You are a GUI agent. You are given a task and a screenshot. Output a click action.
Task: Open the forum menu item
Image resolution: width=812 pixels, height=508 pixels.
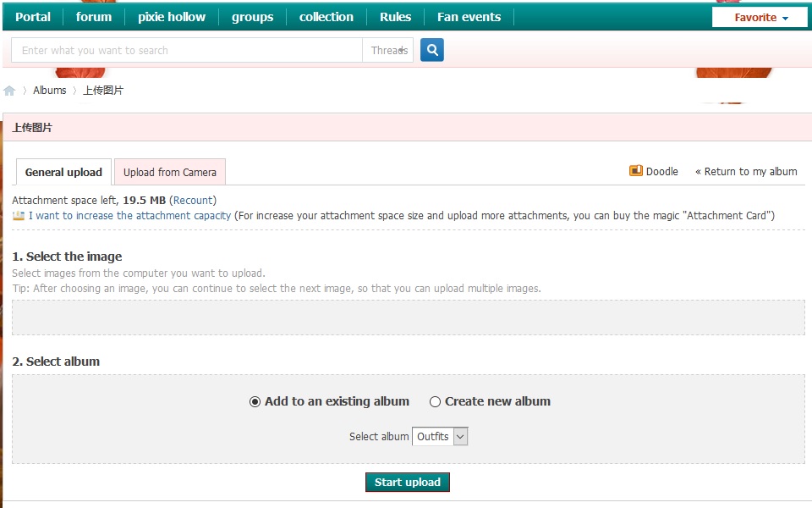click(94, 17)
